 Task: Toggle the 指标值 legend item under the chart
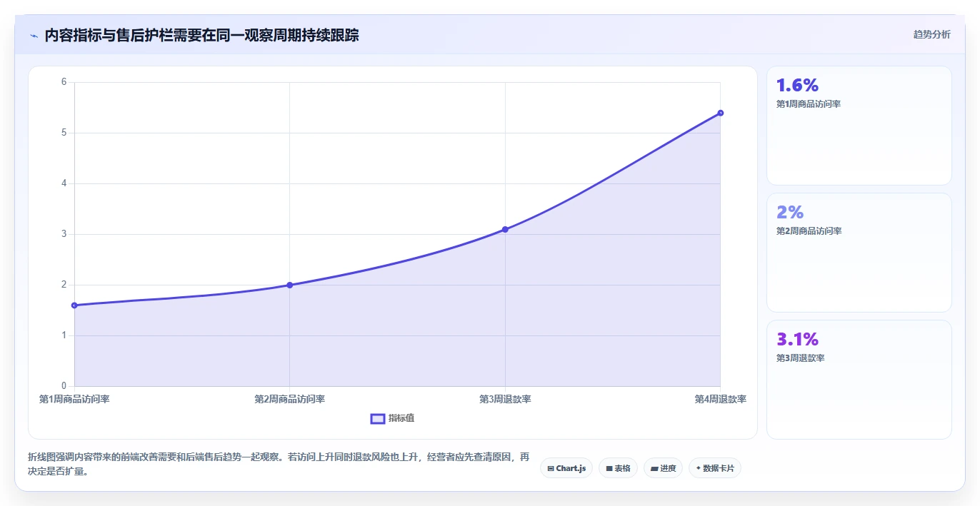(393, 418)
